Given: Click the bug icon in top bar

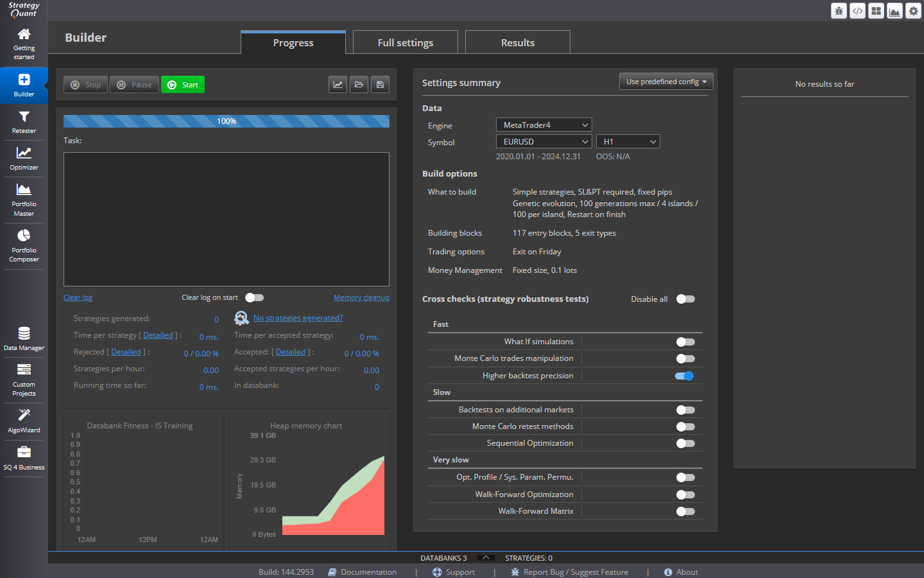Looking at the screenshot, I should point(839,11).
